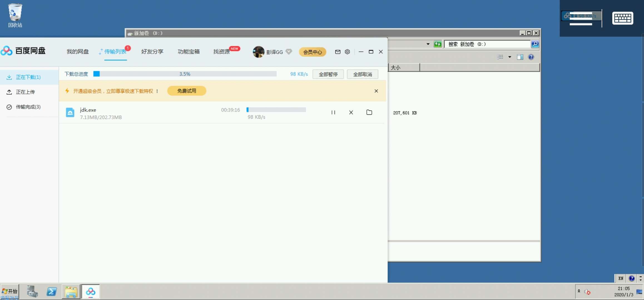Open the 好友分享 tab
The image size is (644, 300).
pos(152,52)
